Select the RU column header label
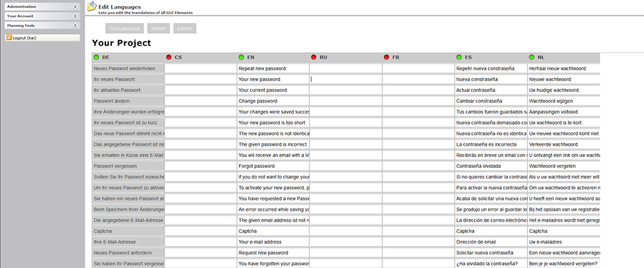The image size is (644, 268). 323,57
